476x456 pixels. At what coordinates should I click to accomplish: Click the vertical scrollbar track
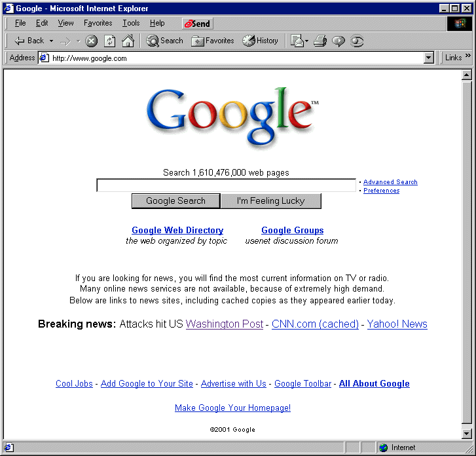[467, 252]
